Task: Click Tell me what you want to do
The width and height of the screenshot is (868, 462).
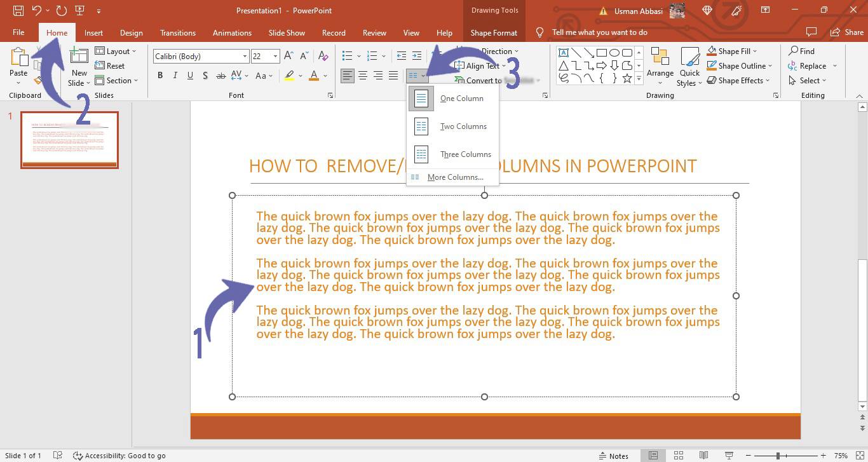Action: (600, 32)
